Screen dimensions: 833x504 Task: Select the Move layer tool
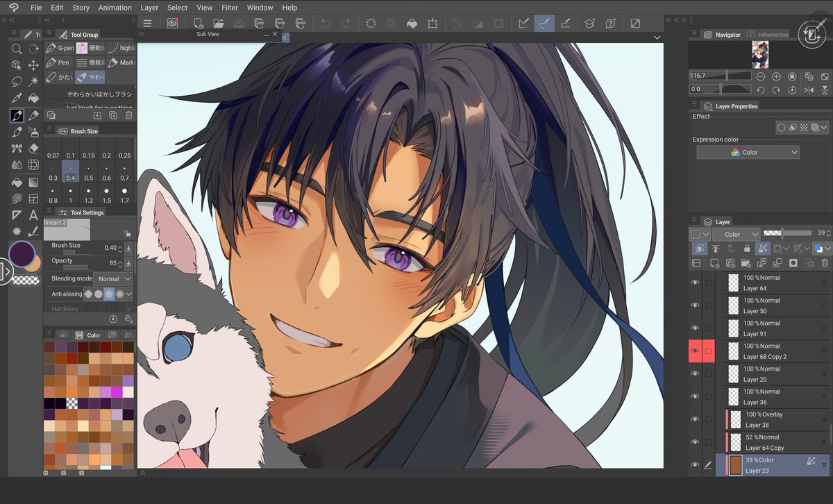pos(33,65)
